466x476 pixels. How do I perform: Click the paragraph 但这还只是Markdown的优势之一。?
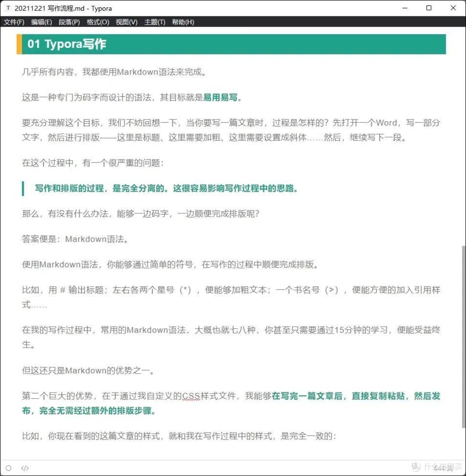tap(88, 371)
